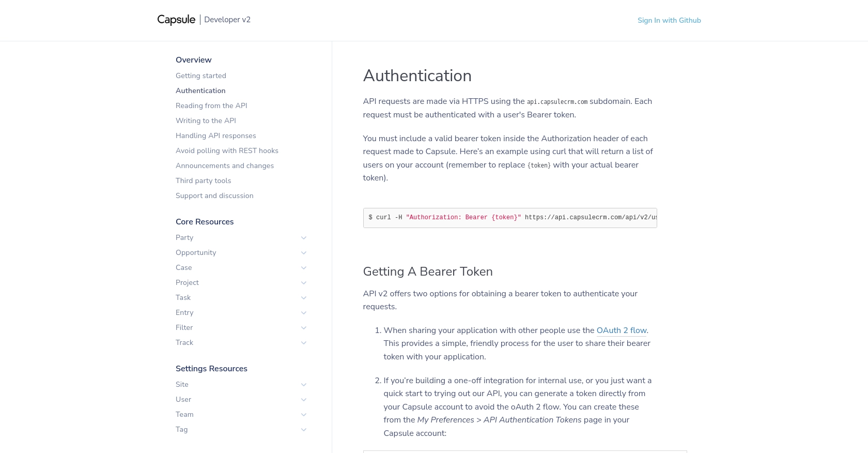Open the Team settings resource

pos(184,414)
